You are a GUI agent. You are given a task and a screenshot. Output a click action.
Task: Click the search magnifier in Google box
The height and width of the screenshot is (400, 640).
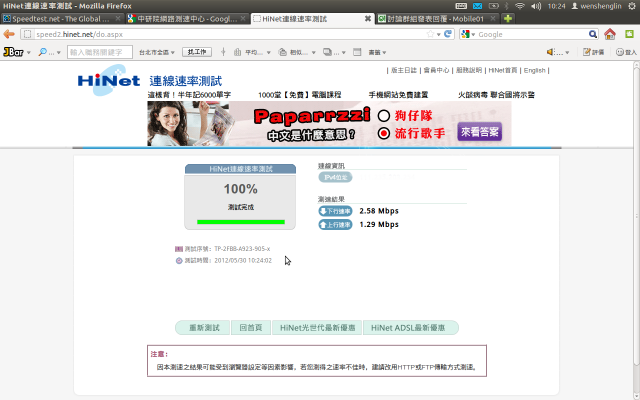pyautogui.click(x=593, y=34)
